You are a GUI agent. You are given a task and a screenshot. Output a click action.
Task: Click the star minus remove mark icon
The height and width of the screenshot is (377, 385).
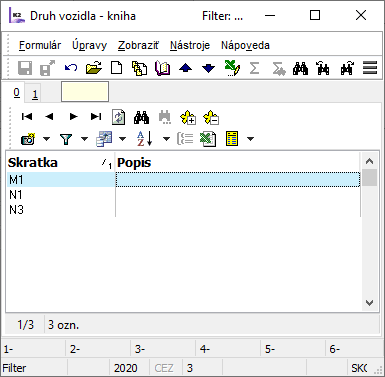coord(211,117)
